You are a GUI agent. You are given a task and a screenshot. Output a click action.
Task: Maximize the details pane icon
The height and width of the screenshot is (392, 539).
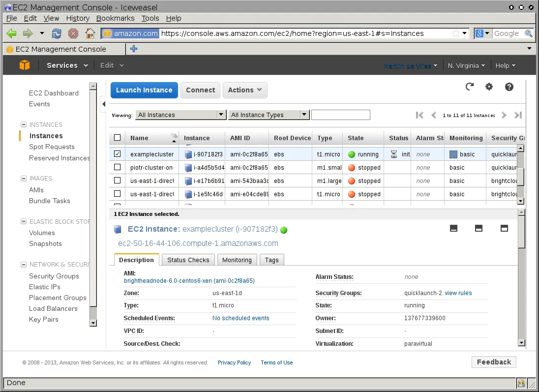click(504, 228)
